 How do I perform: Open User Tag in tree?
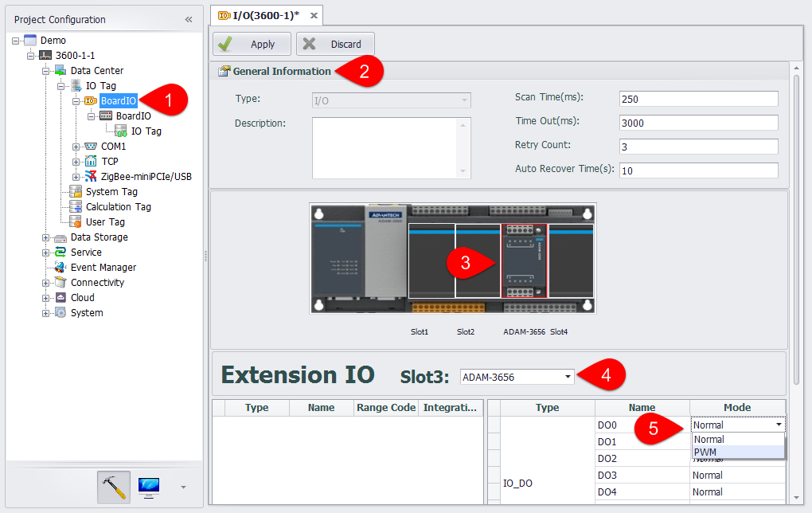pos(105,222)
